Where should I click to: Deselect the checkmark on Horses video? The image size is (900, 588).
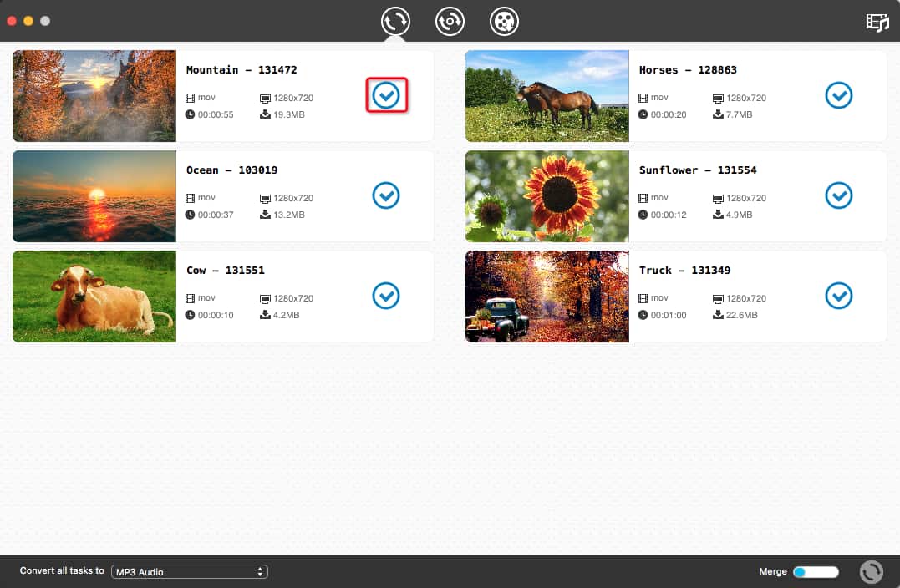pyautogui.click(x=838, y=95)
